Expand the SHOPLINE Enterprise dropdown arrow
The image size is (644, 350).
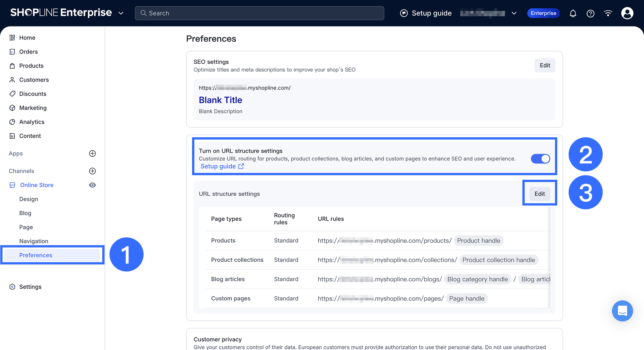[121, 13]
